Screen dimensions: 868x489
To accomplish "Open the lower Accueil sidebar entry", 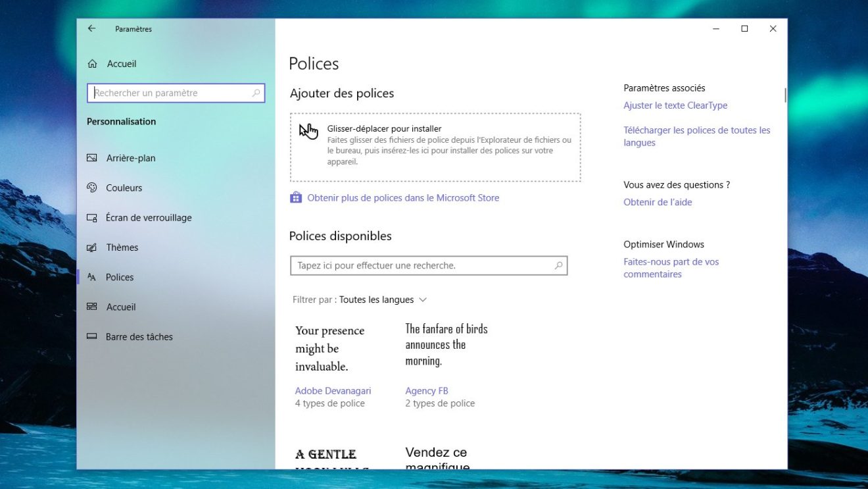I will coord(121,307).
